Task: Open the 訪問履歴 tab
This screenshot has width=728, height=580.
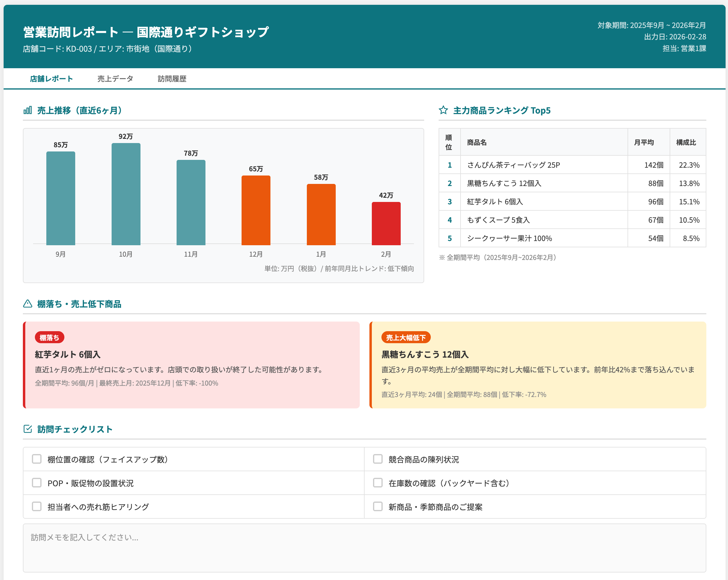Action: pos(173,79)
